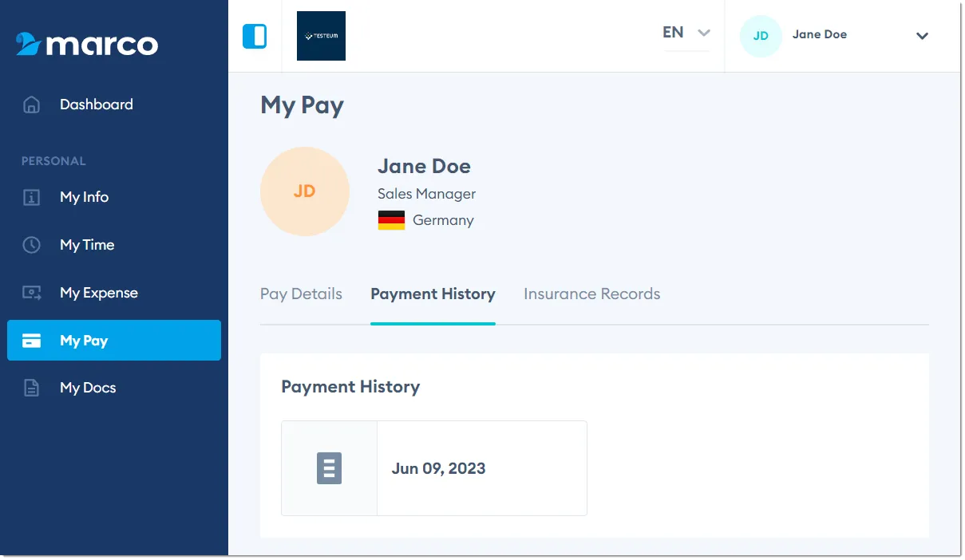Viewport: 965px width, 560px height.
Task: Switch to the Pay Details tab
Action: (301, 294)
